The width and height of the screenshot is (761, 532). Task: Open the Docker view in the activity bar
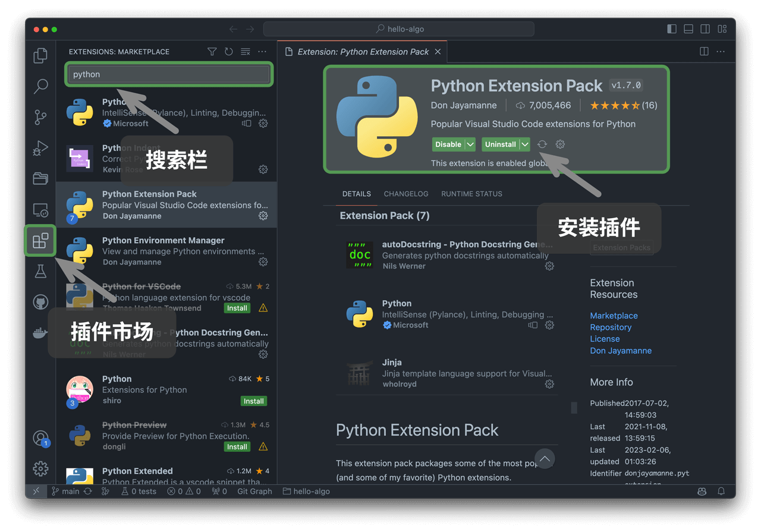point(40,332)
